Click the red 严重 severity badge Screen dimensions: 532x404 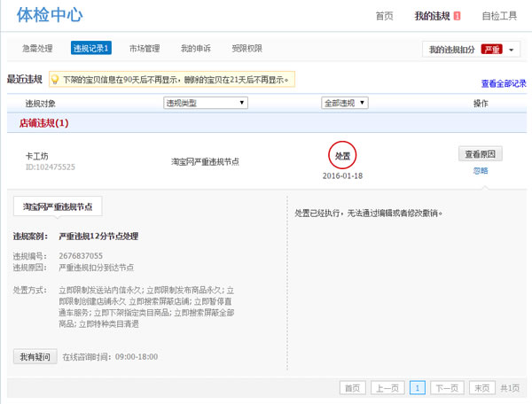tap(492, 49)
